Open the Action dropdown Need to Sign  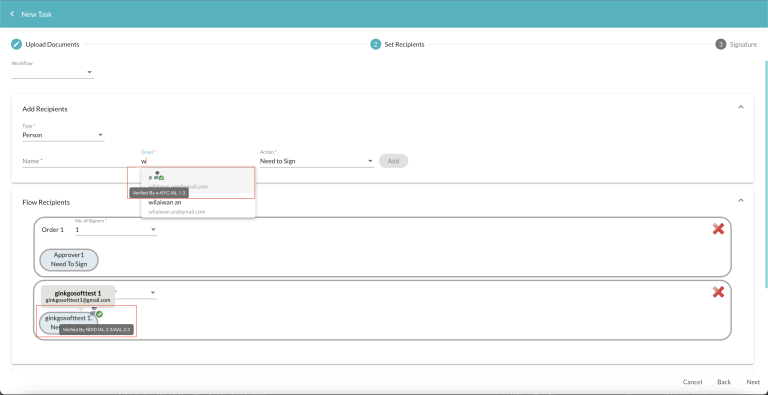click(317, 161)
